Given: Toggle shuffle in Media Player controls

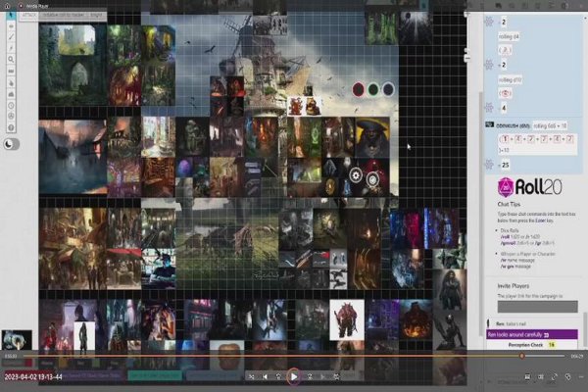Looking at the screenshot, I should click(x=251, y=376).
